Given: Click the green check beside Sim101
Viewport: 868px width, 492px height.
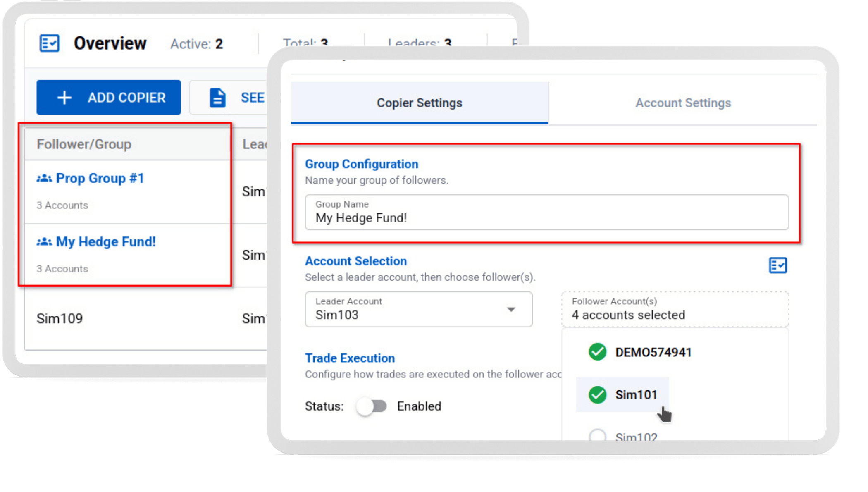Looking at the screenshot, I should [597, 394].
